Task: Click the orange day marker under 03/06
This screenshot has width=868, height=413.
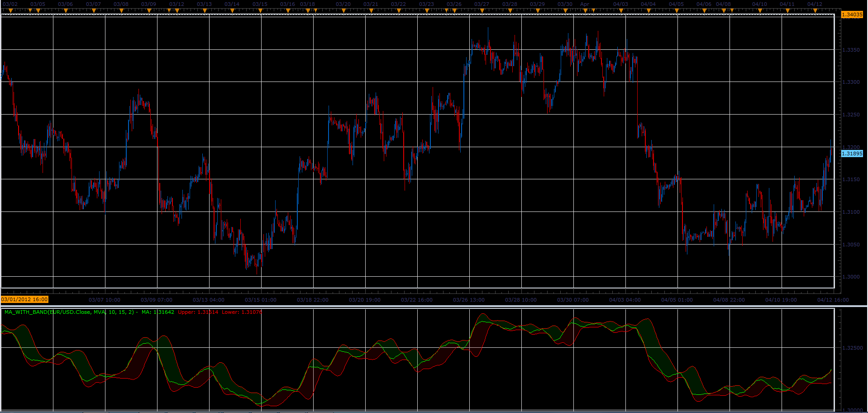Action: pos(66,11)
